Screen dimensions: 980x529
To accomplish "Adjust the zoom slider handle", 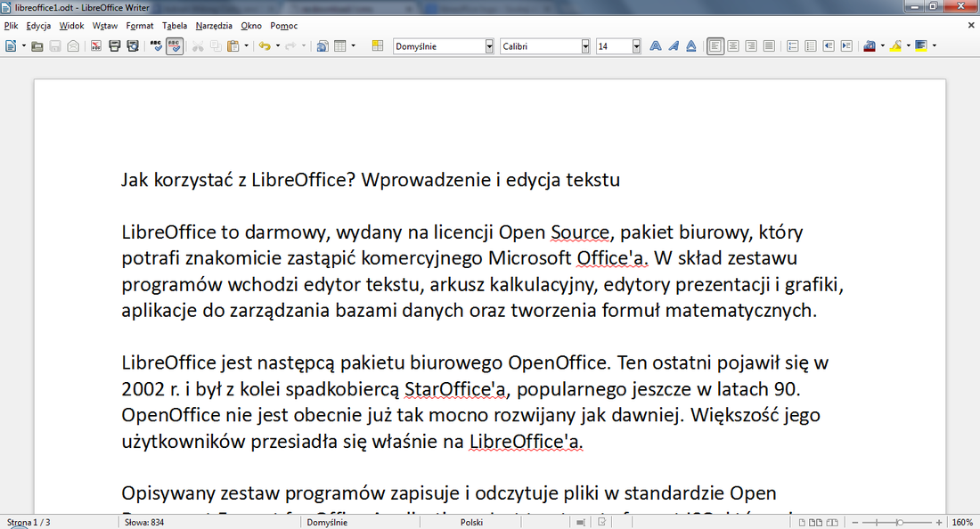I will 900,522.
